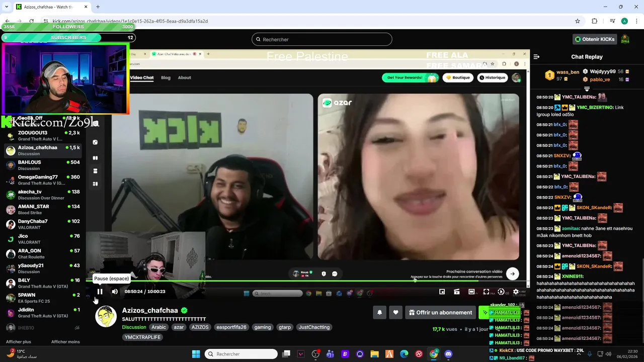Bookmark this page with the star icon
This screenshot has width=644, height=362.
tap(578, 21)
